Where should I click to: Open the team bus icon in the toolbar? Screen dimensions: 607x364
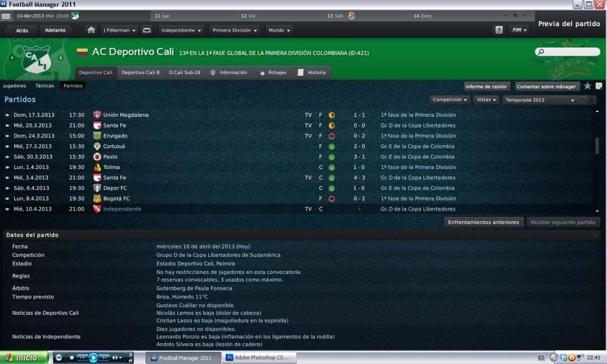(147, 30)
